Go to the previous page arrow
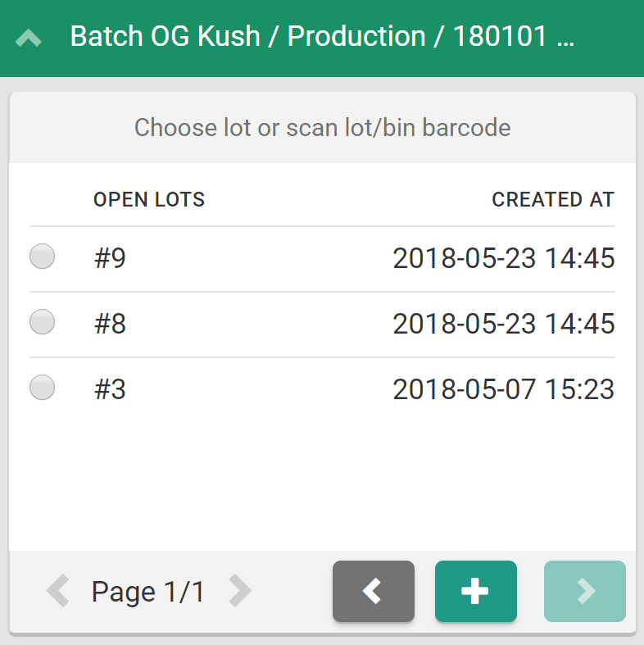The image size is (644, 645). pos(57,591)
